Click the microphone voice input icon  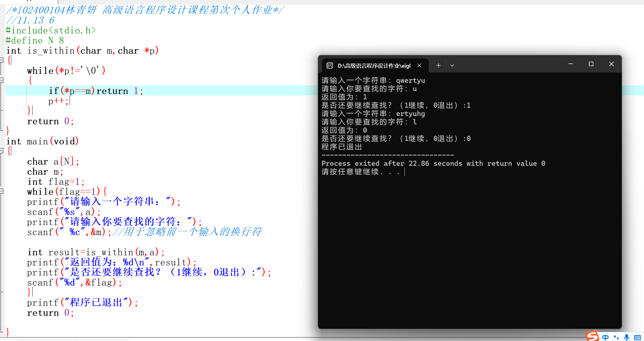pos(627,337)
